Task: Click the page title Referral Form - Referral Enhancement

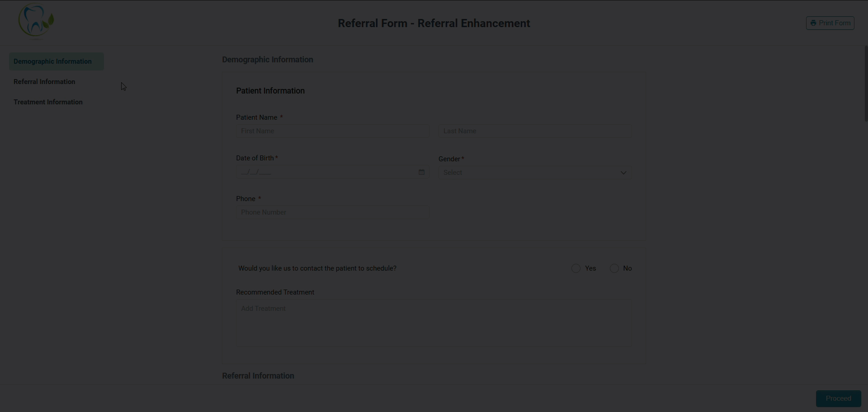Action: pyautogui.click(x=434, y=23)
